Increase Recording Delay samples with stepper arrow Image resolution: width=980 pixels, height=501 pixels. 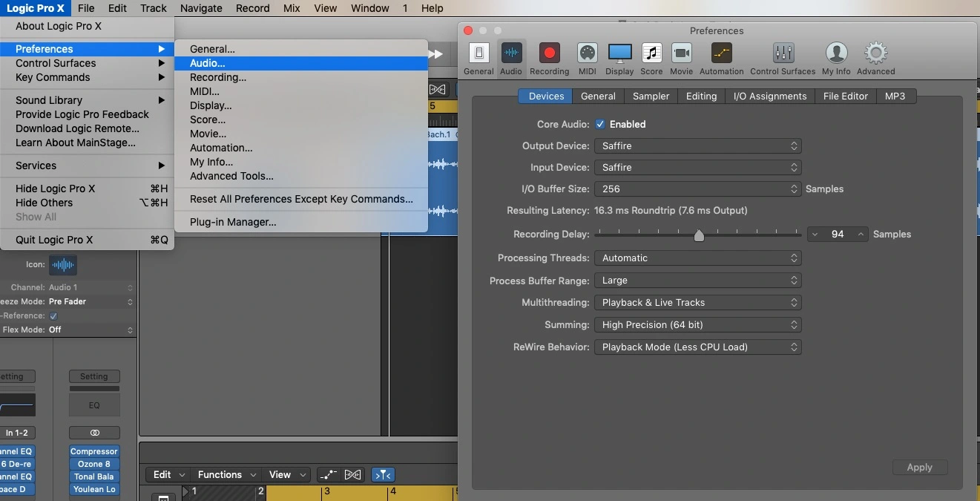[x=861, y=235]
